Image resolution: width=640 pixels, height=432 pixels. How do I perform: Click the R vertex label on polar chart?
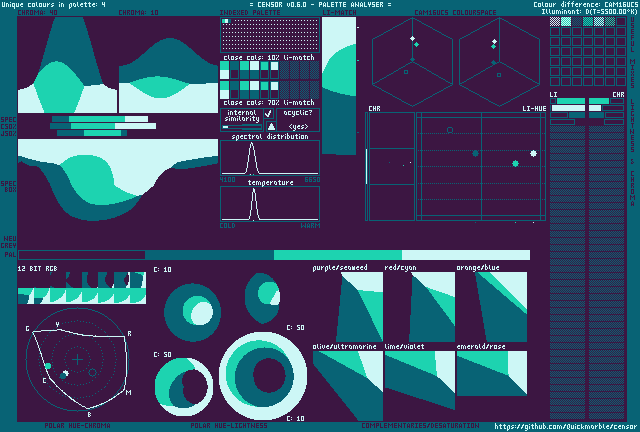pyautogui.click(x=129, y=334)
